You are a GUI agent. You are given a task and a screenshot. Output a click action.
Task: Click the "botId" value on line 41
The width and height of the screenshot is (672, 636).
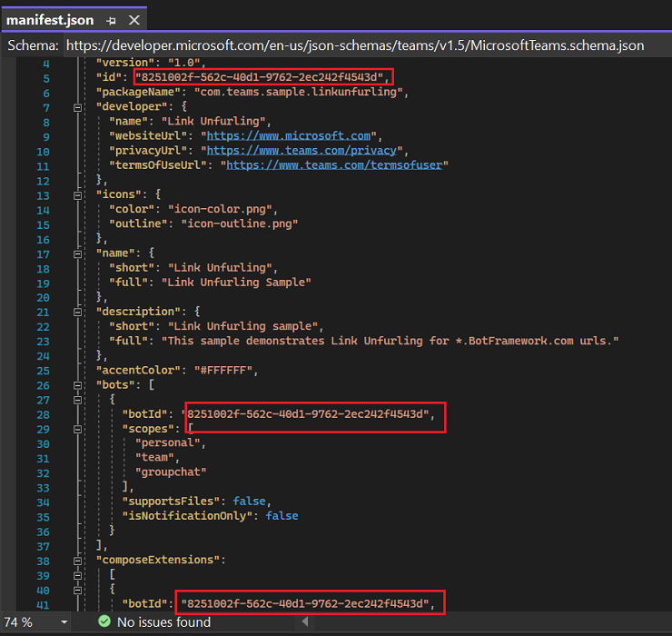click(x=305, y=604)
